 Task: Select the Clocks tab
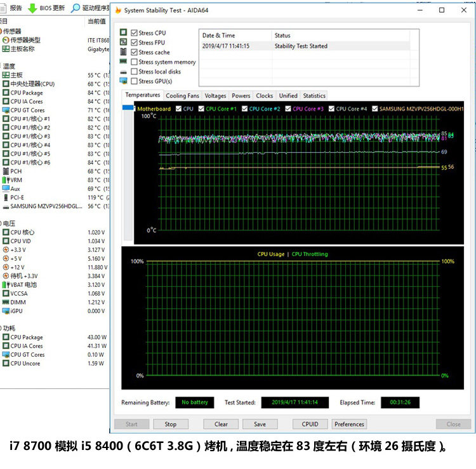point(265,96)
